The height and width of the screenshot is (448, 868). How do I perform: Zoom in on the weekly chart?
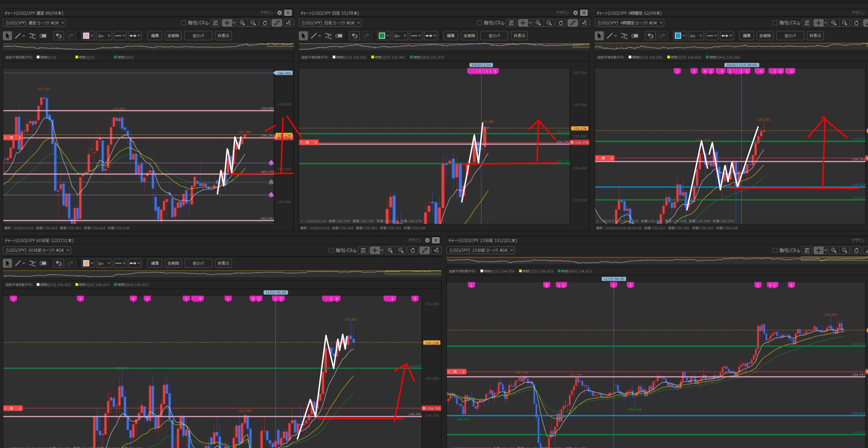242,23
